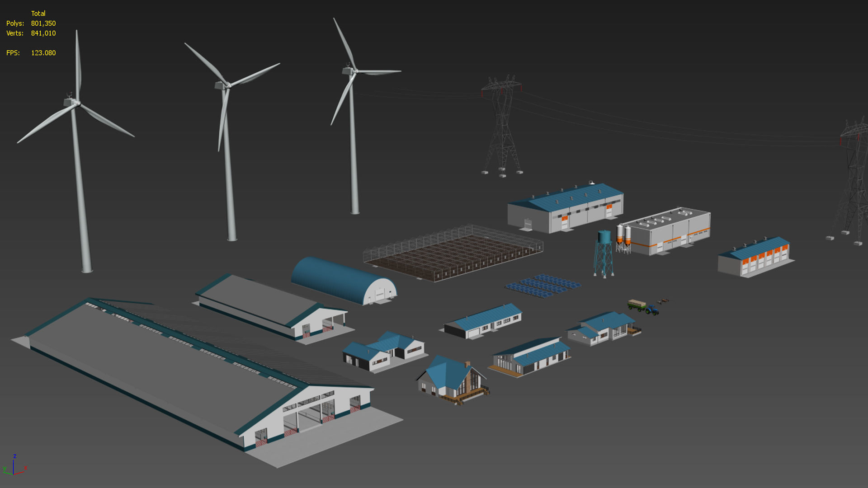Select the teal water tower
This screenshot has width=868, height=488.
point(604,253)
